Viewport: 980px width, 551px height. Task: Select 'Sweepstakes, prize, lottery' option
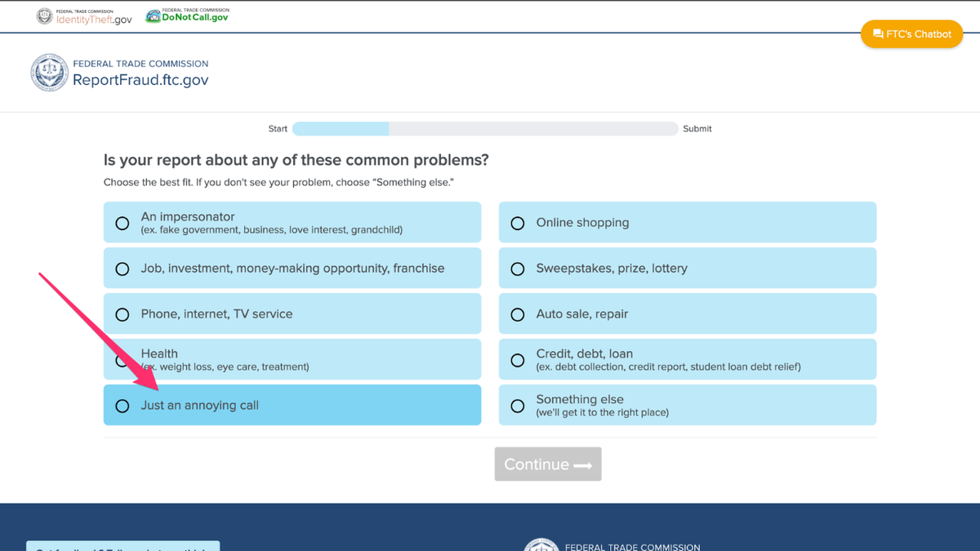pos(518,269)
